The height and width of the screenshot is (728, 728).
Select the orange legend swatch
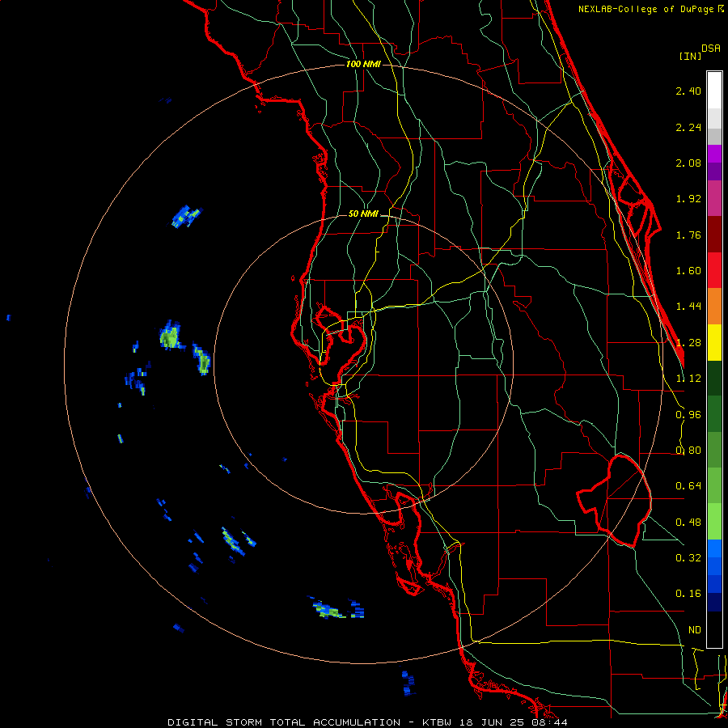pyautogui.click(x=714, y=307)
